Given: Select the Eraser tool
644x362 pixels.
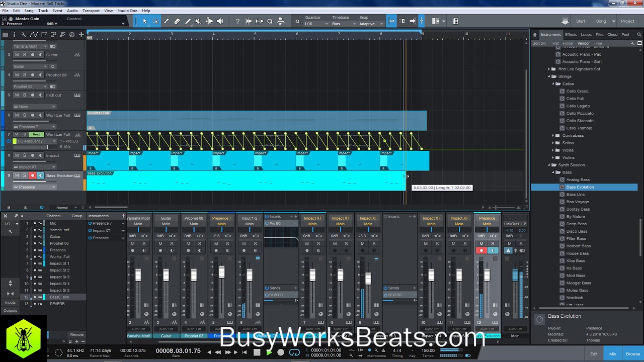Looking at the screenshot, I should [177, 21].
